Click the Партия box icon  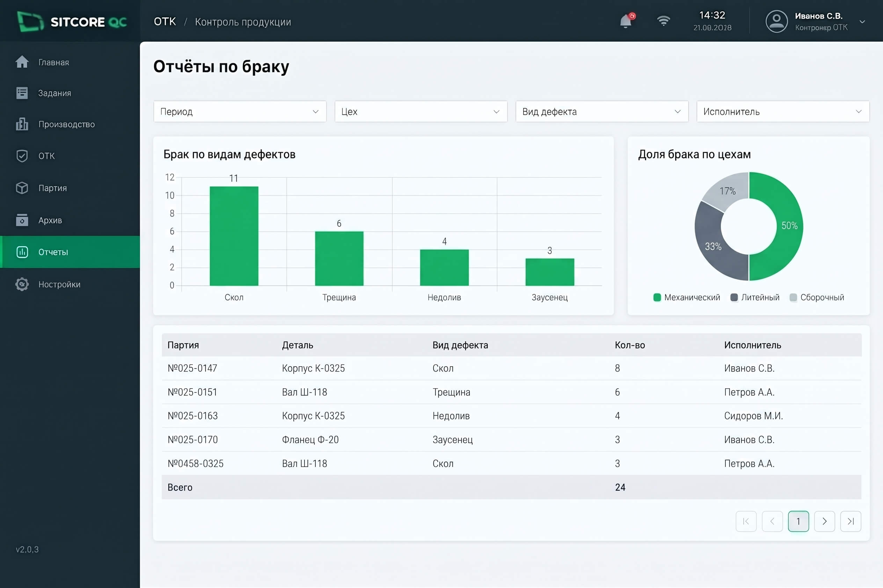click(x=22, y=188)
